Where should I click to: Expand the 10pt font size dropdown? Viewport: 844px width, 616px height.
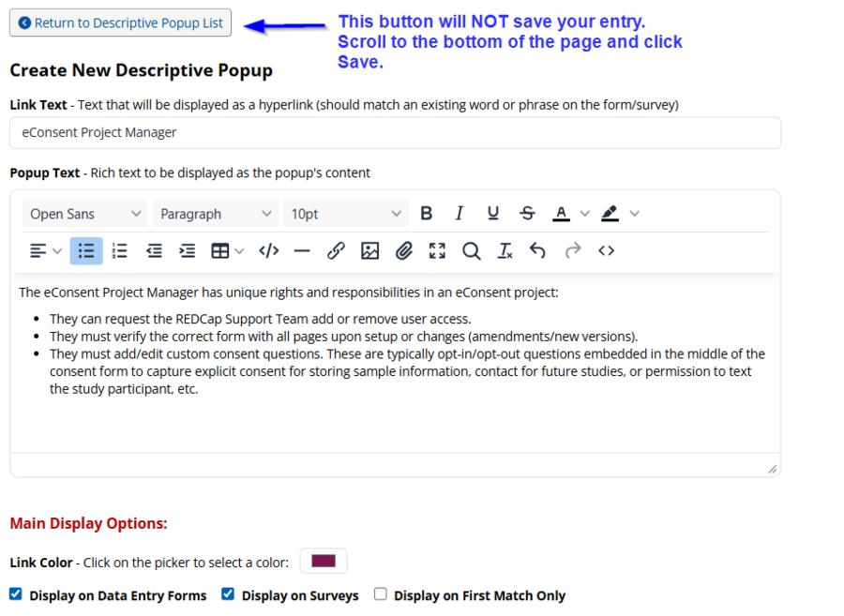[344, 213]
